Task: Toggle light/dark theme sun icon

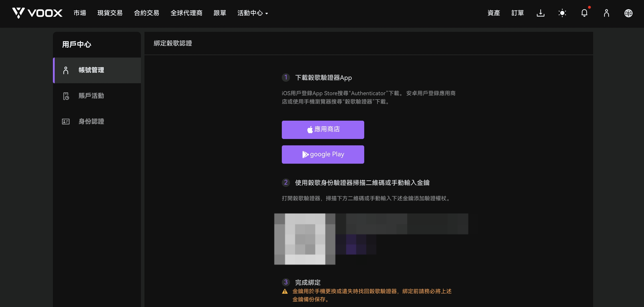Action: [562, 13]
